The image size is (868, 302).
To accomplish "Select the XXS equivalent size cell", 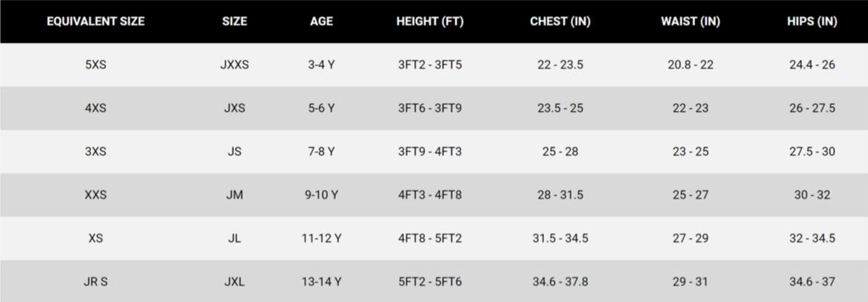I will coord(96,195).
